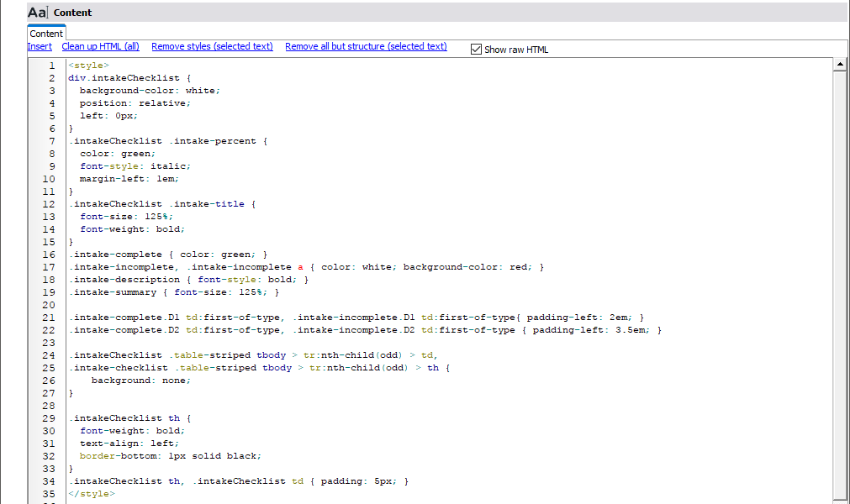Click Remove styles (selected text) link
The image size is (850, 504).
[212, 47]
